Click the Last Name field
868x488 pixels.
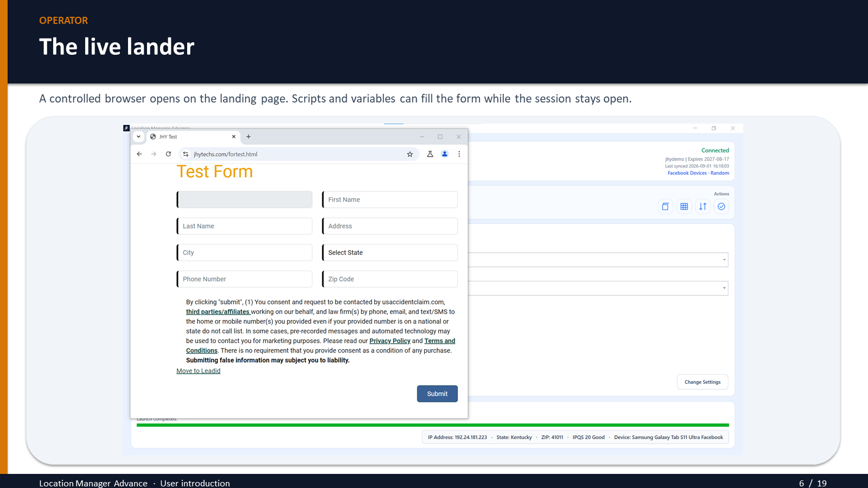[x=245, y=226]
